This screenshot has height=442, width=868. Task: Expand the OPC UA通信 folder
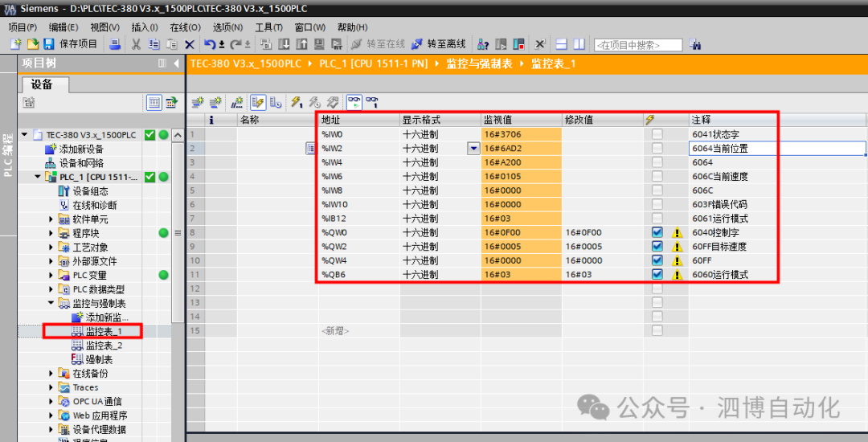[x=51, y=402]
